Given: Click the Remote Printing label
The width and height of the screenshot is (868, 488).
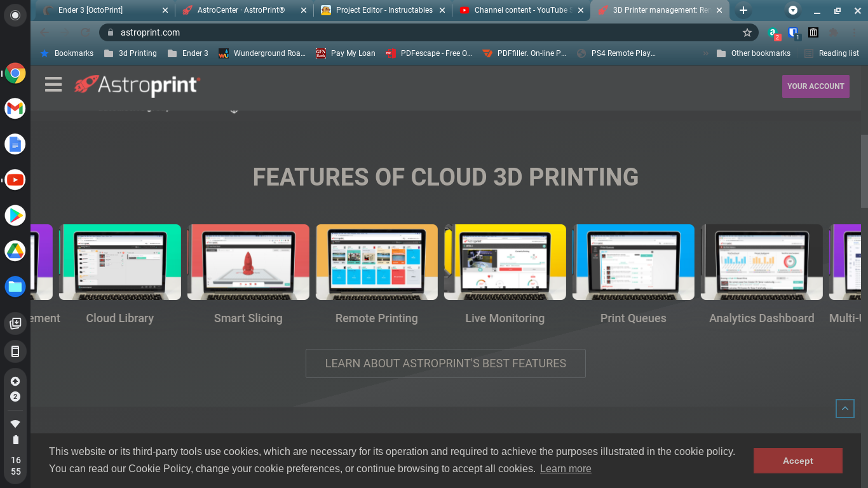Looking at the screenshot, I should tap(377, 318).
